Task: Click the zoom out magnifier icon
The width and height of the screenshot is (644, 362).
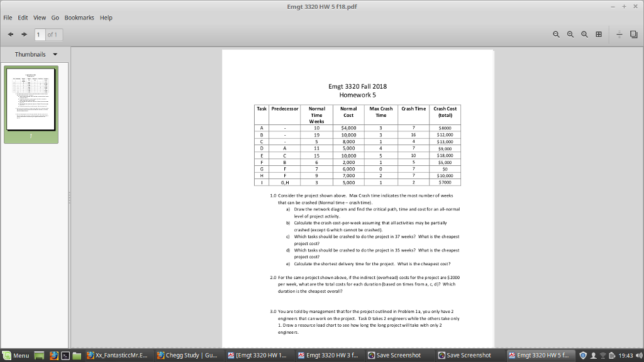Action: tap(556, 35)
